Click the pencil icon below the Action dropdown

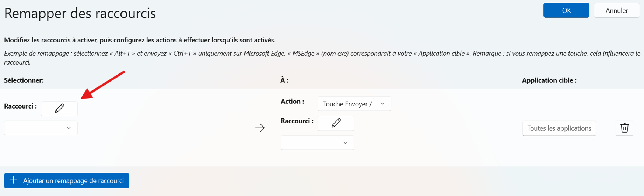tap(336, 123)
